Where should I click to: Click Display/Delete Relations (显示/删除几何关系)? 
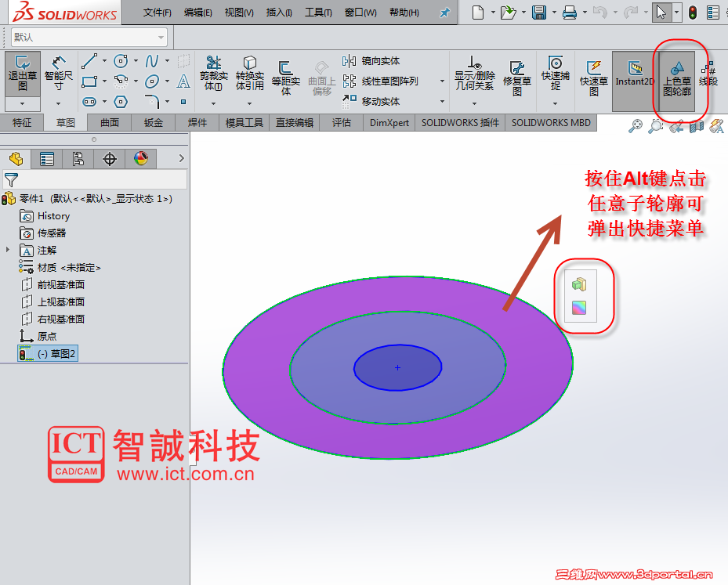tap(475, 73)
